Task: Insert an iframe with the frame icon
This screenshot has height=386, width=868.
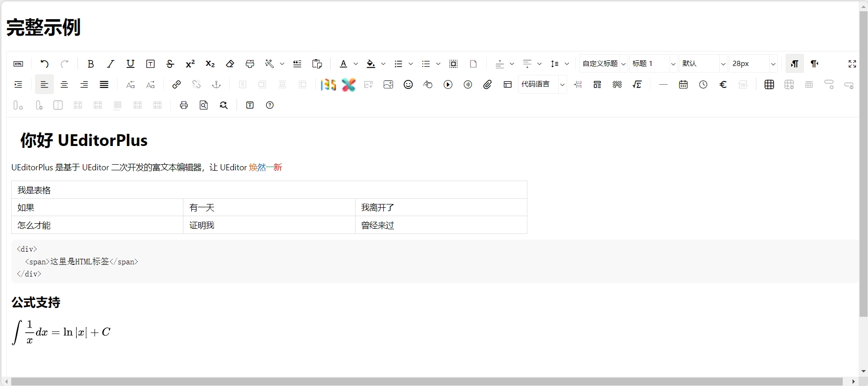Action: tap(508, 85)
